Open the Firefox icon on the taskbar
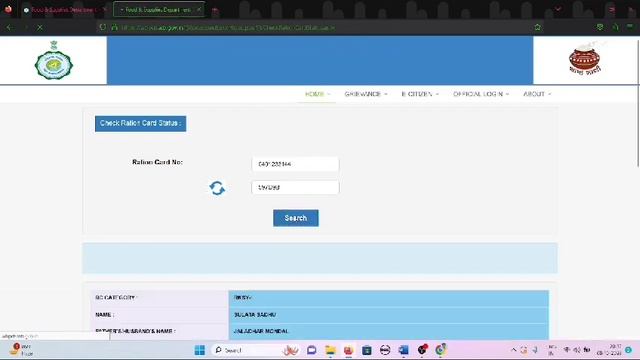Viewport: 640px width, 360px height. [348, 350]
